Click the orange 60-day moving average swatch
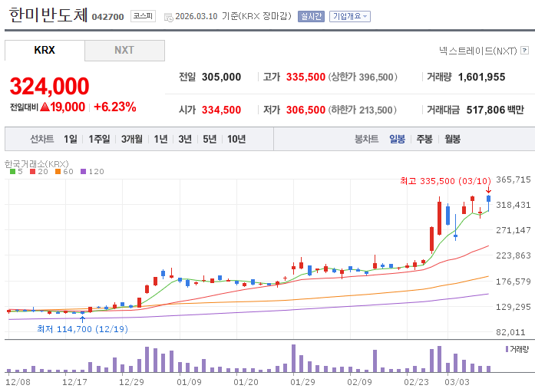 (58, 172)
